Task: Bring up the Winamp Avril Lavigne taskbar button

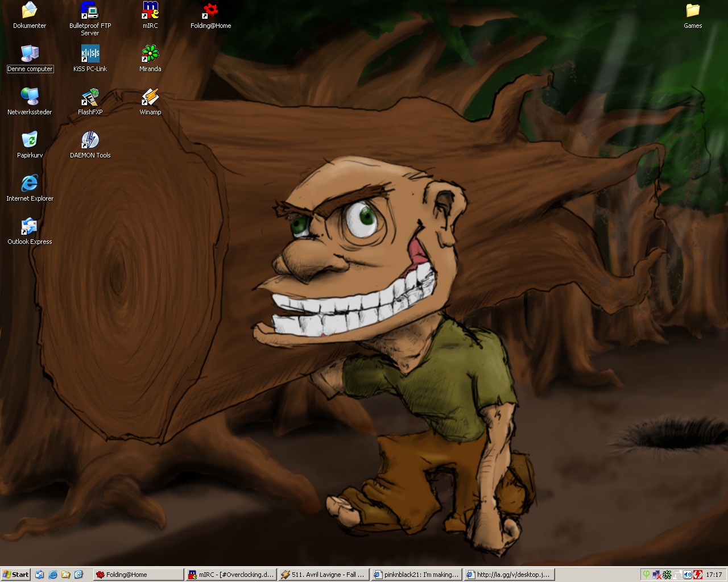Action: 324,575
